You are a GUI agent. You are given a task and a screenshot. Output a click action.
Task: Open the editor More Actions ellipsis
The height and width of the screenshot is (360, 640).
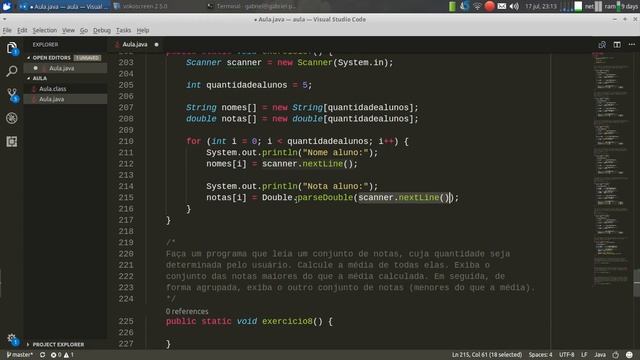632,44
